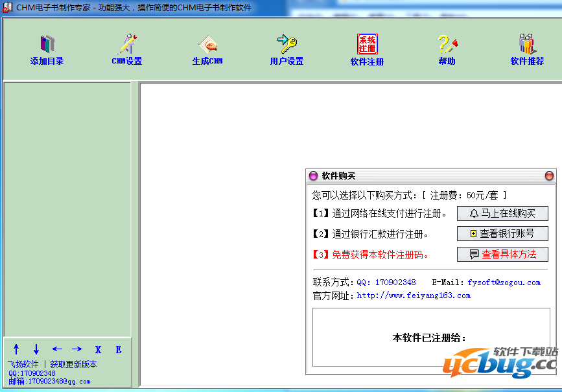Click the right arrow in left panel
Viewport: 562px width, 392px height.
coord(76,349)
